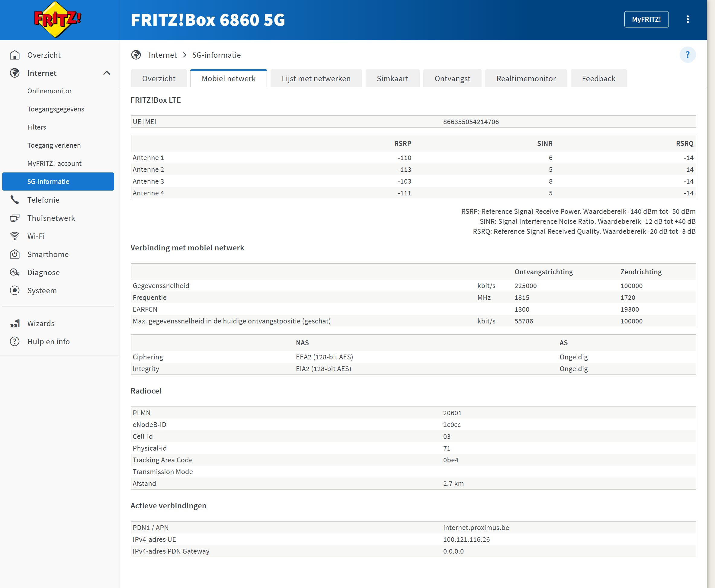This screenshot has width=715, height=588.
Task: Open Toegangsgegevens in sidebar
Action: pos(56,109)
